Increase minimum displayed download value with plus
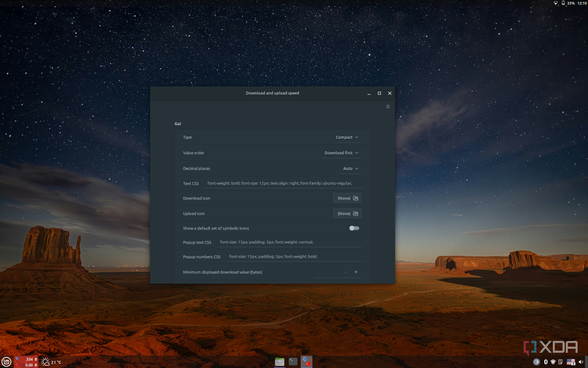Screen dimensions: 588x368 coord(356,272)
